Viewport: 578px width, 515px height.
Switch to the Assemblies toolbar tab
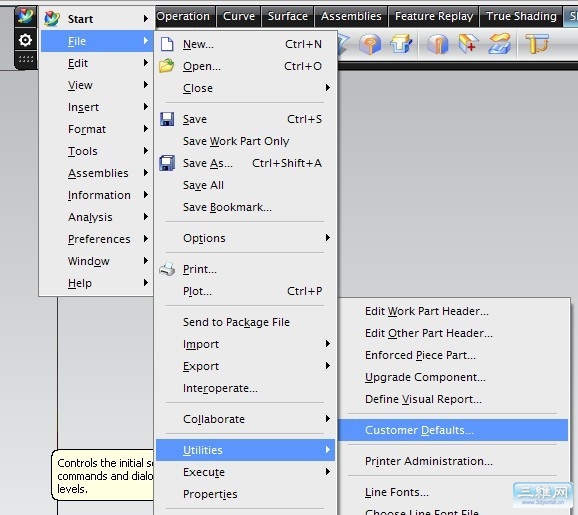(351, 17)
